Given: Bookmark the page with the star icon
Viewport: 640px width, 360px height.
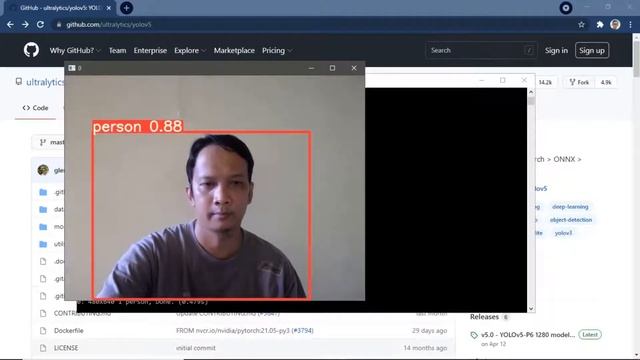Looking at the screenshot, I should (581, 24).
